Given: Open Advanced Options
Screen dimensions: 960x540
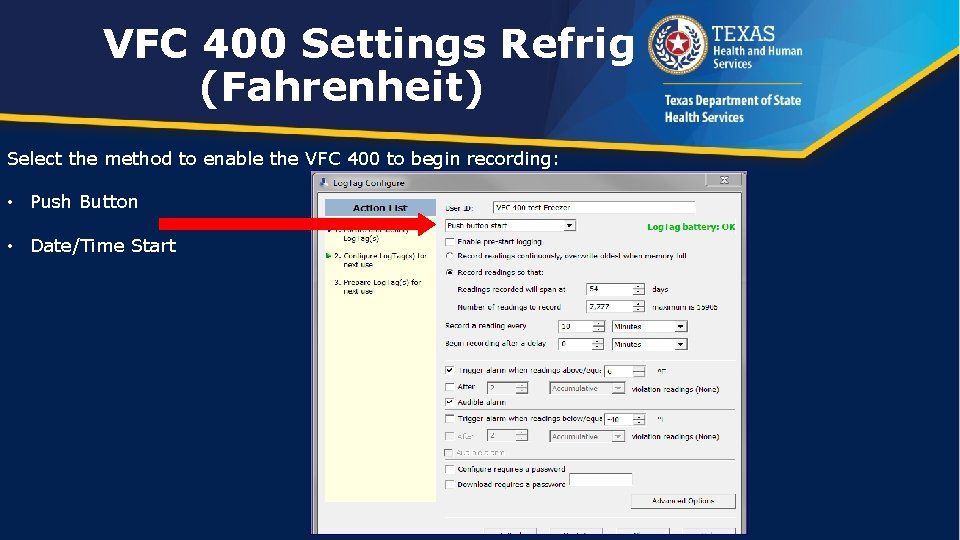Looking at the screenshot, I should (683, 501).
